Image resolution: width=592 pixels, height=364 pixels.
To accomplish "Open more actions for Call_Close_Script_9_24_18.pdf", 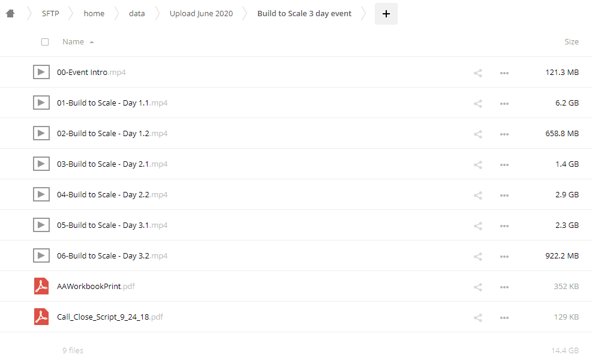I will click(504, 318).
